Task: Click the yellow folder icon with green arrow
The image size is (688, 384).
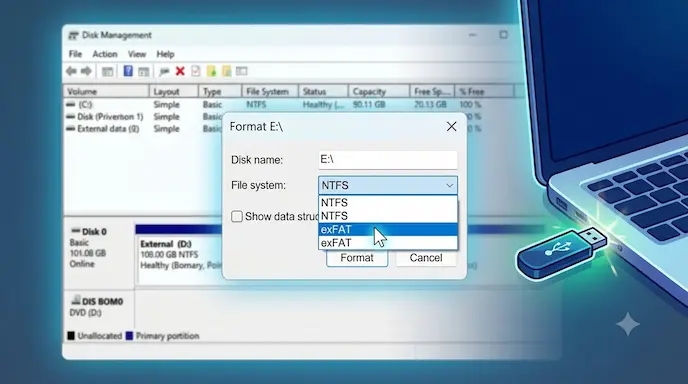Action: tap(211, 71)
